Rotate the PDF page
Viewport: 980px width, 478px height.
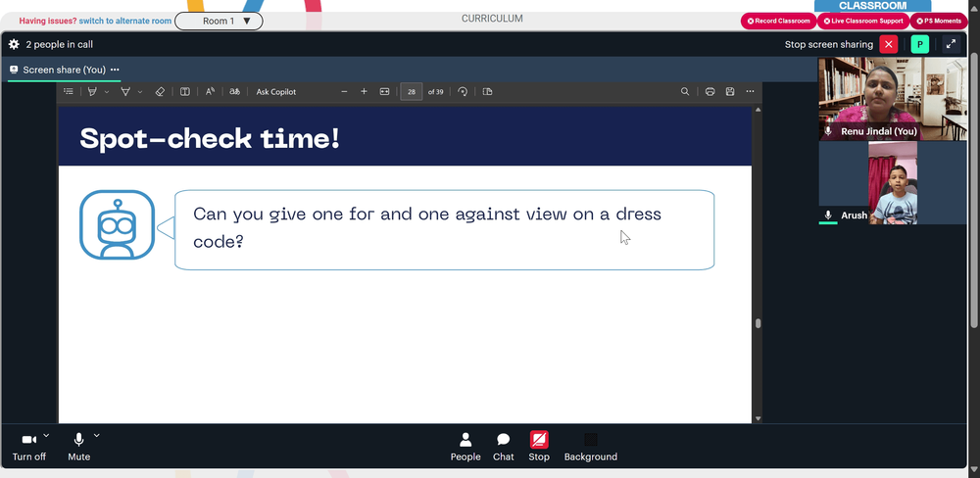click(463, 92)
